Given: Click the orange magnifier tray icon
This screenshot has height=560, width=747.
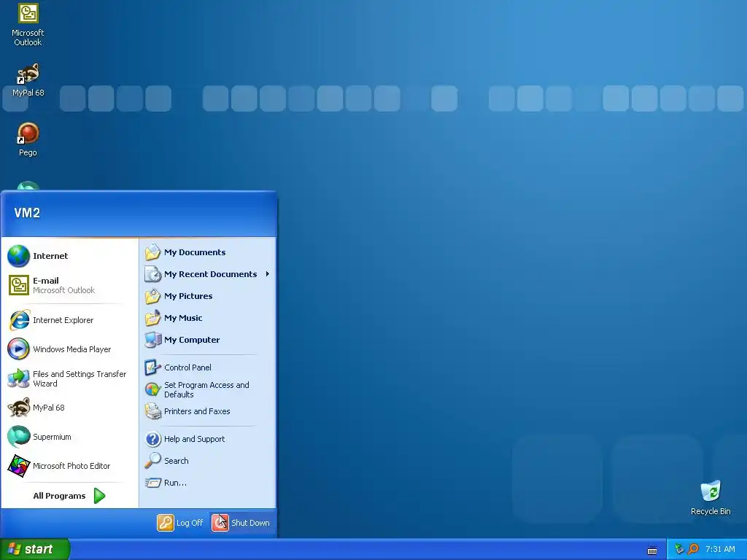Looking at the screenshot, I should point(693,549).
